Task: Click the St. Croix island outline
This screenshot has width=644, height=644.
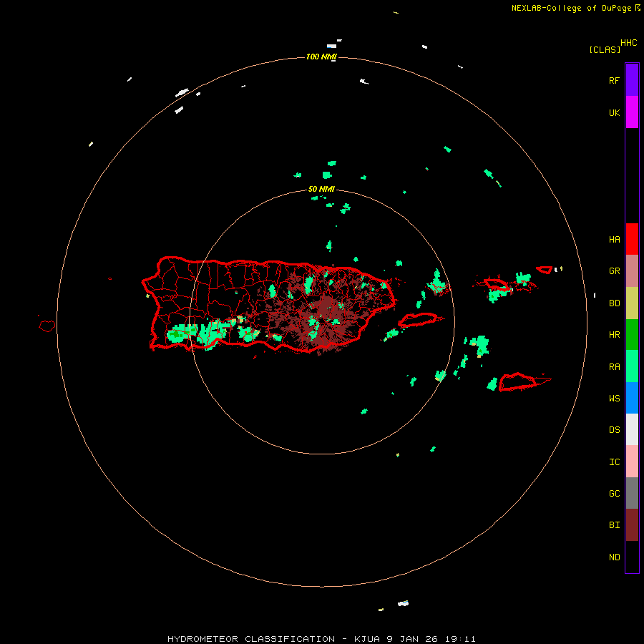Action: [x=518, y=381]
